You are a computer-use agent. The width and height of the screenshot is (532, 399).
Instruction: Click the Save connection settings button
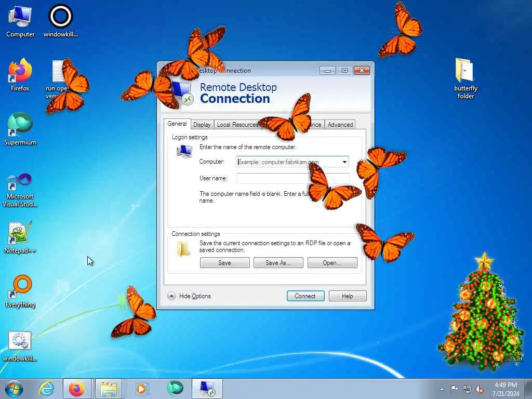(x=224, y=262)
